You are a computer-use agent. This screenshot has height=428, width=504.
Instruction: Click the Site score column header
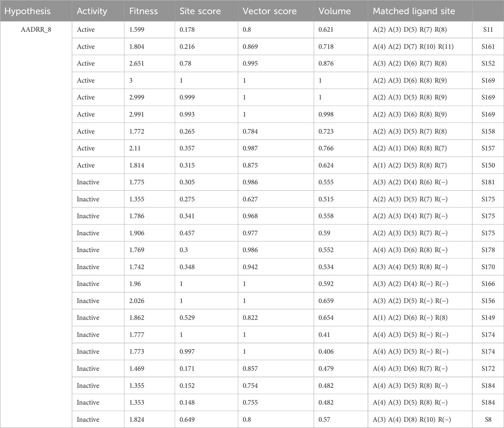click(x=200, y=11)
